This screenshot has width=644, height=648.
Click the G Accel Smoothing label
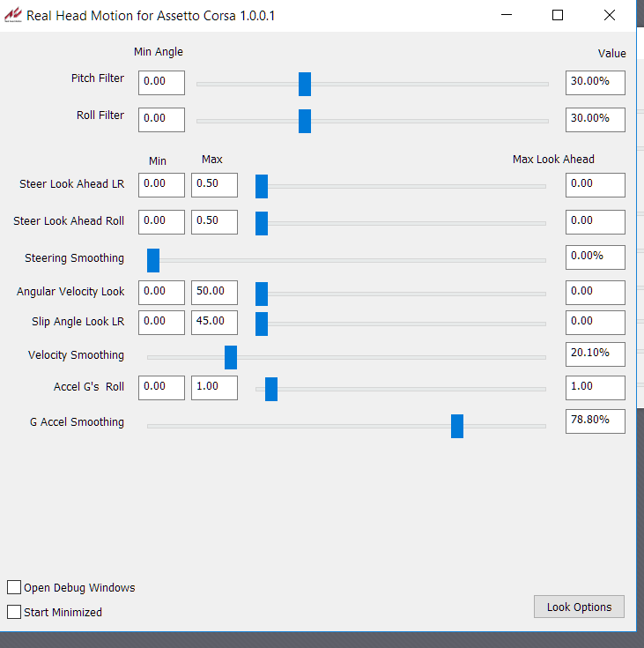[77, 422]
